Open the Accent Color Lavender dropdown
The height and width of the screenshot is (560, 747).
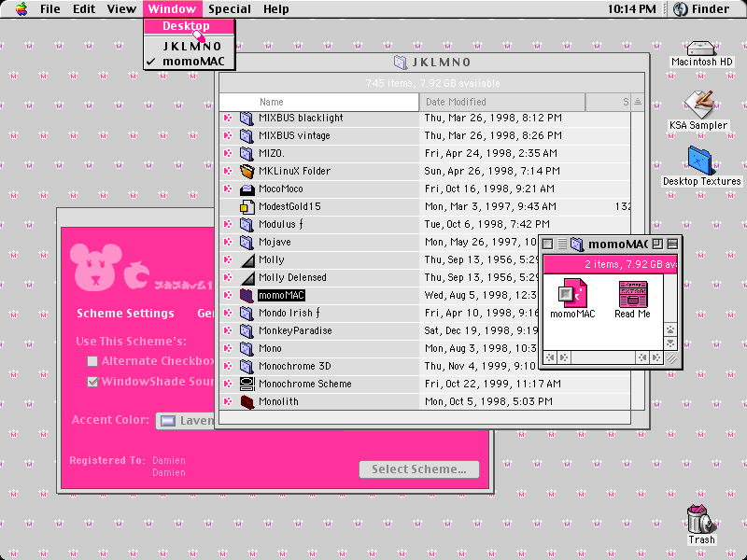click(x=186, y=421)
